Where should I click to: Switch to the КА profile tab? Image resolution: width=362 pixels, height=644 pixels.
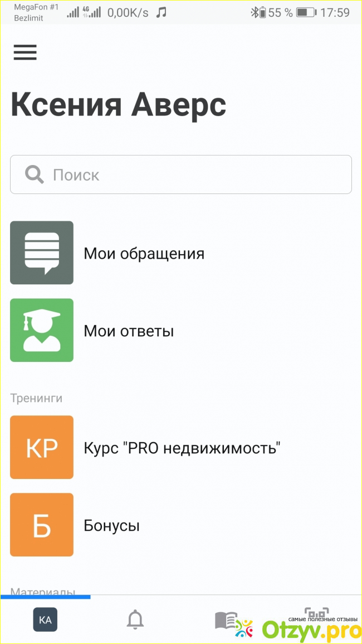tap(45, 619)
